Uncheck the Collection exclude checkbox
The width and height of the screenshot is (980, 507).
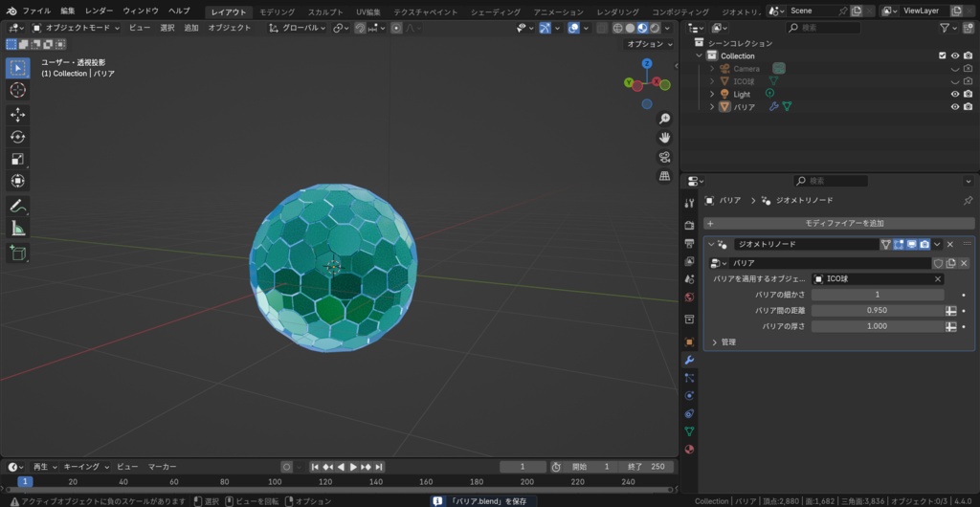pos(943,55)
